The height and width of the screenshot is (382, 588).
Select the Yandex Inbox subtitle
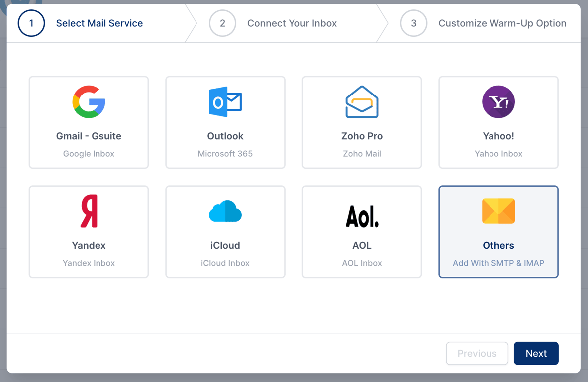pos(89,263)
